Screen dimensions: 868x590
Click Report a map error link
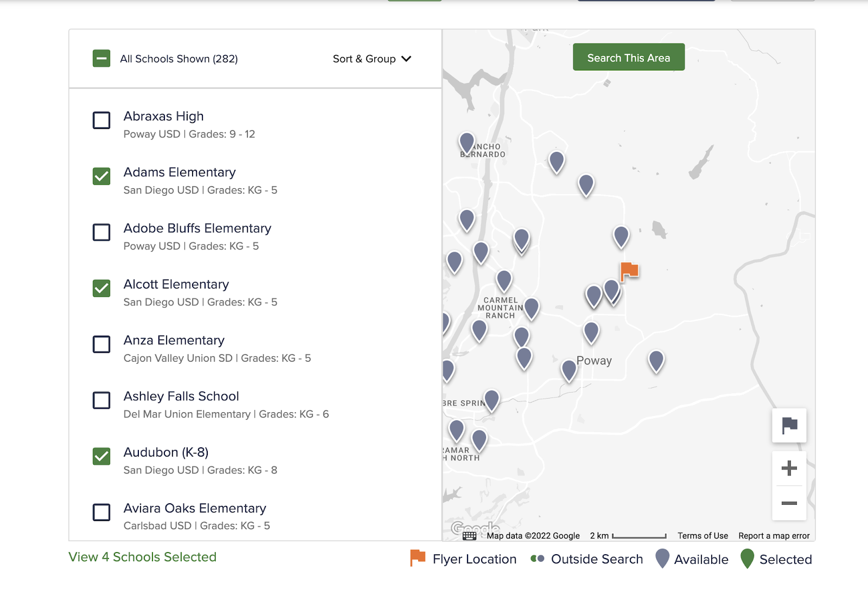tap(774, 536)
